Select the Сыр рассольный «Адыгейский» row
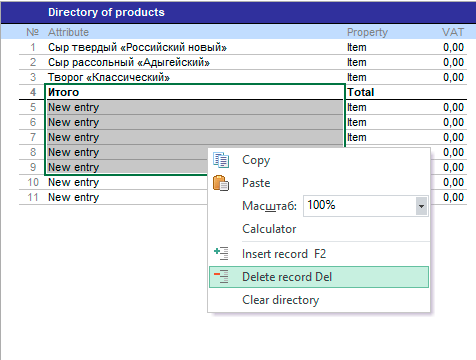Image resolution: width=476 pixels, height=360 pixels. (x=243, y=62)
